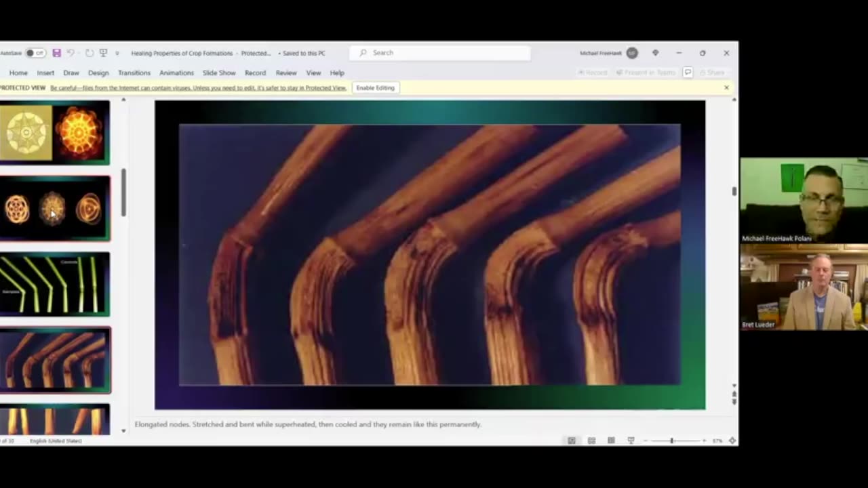Viewport: 868px width, 488px height.
Task: Click the main editor vertical scrollbar handle
Action: point(734,192)
